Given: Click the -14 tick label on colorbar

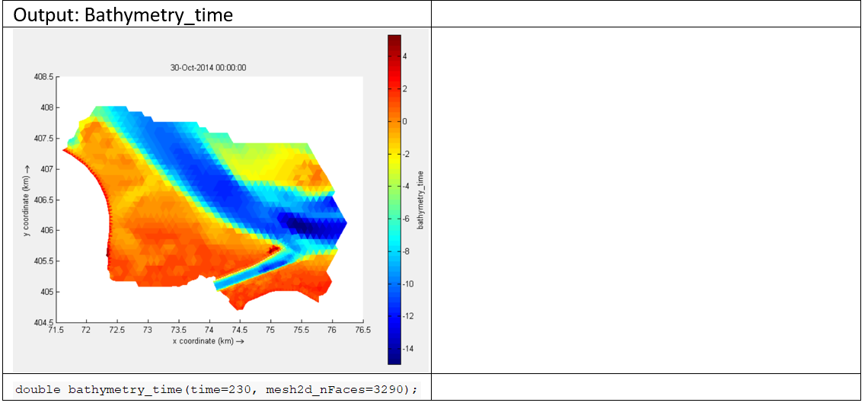Looking at the screenshot, I should [x=407, y=348].
